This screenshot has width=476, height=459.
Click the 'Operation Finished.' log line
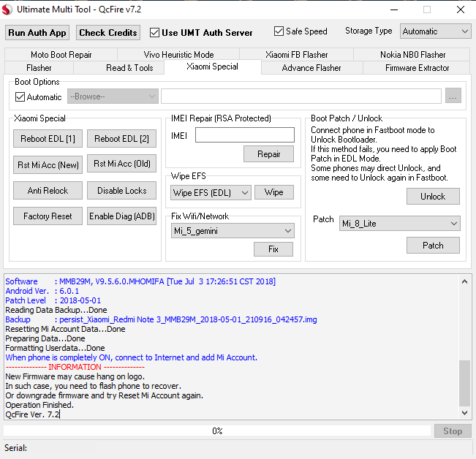(x=39, y=405)
